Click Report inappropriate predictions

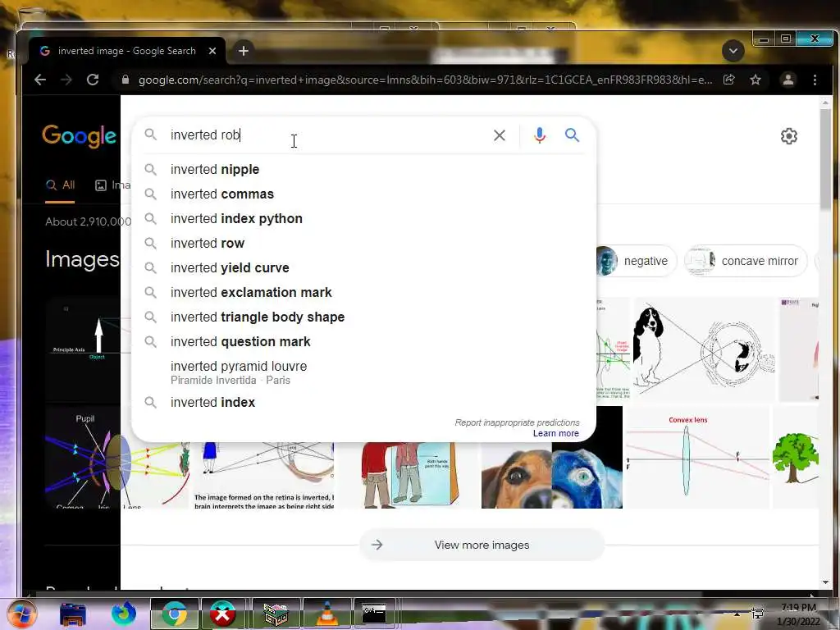(517, 422)
